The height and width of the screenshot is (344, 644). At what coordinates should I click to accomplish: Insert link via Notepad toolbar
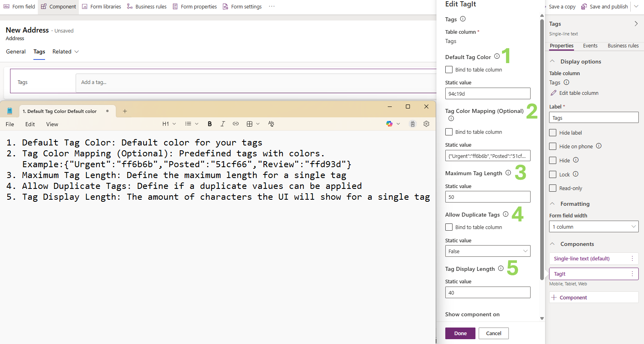coord(236,124)
